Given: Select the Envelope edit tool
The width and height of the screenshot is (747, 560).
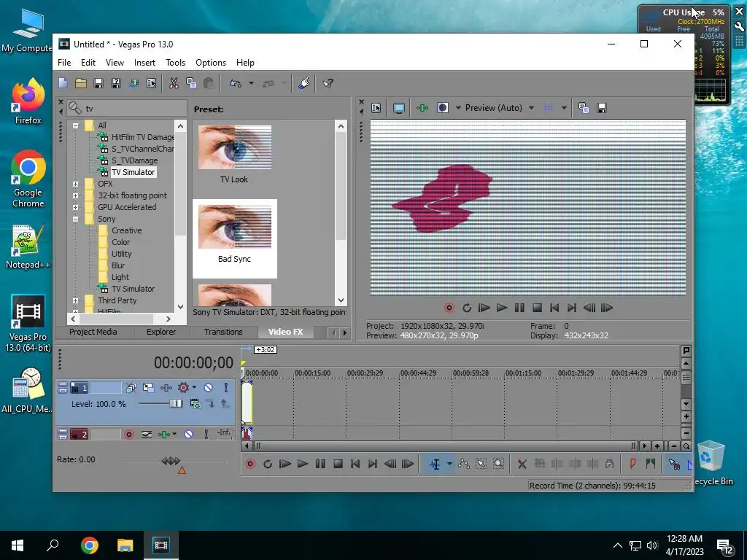Looking at the screenshot, I should (464, 464).
